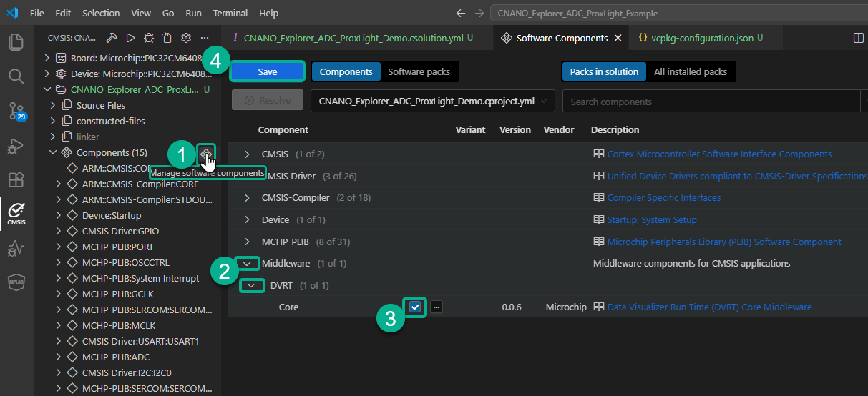Open the cproject.yml project dropdown
Viewport: 868px width, 396px height.
433,102
